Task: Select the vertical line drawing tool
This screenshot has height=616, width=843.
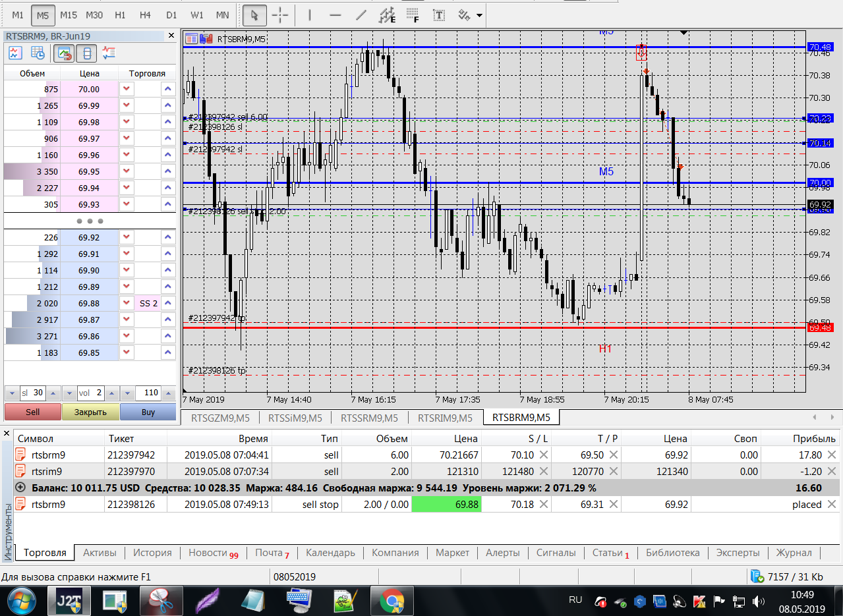Action: click(x=310, y=14)
